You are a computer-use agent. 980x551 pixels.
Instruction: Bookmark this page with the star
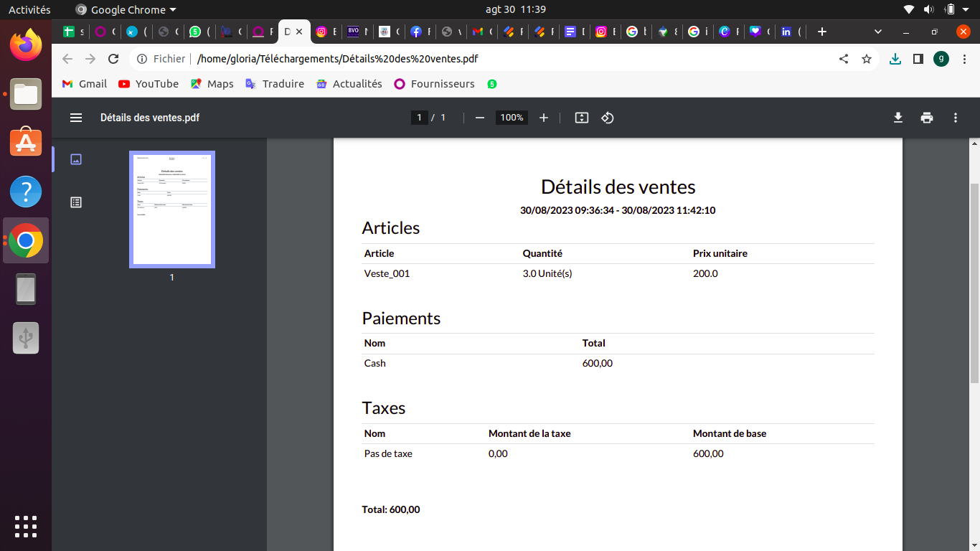867,59
